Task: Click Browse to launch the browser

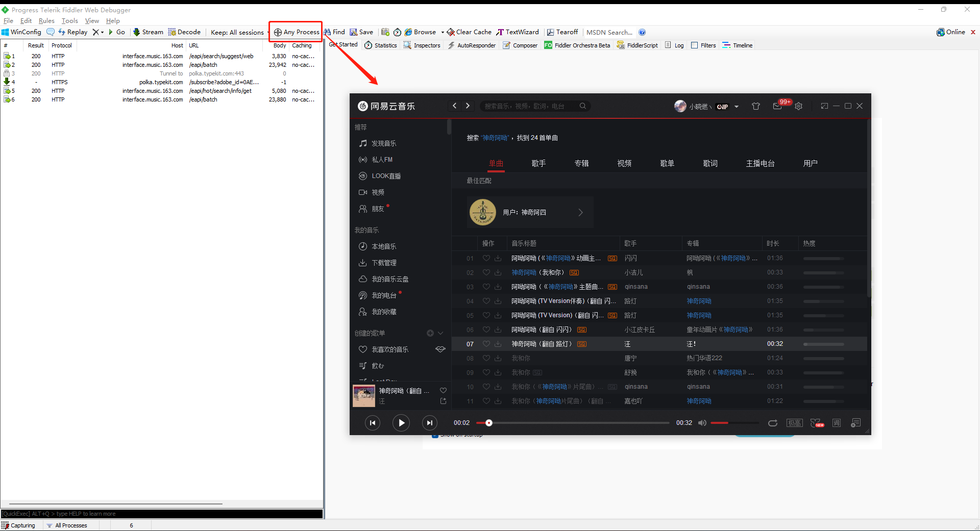Action: [x=421, y=32]
